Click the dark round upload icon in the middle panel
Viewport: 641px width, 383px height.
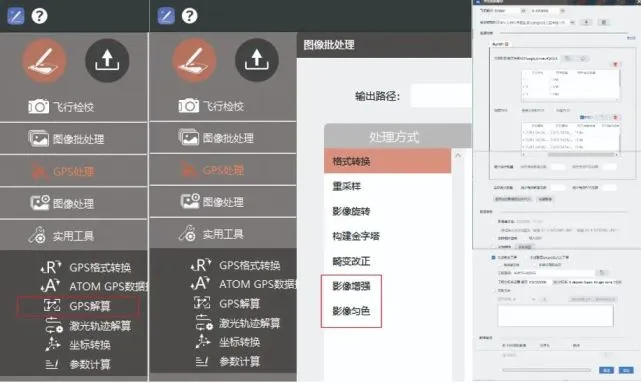[x=257, y=60]
